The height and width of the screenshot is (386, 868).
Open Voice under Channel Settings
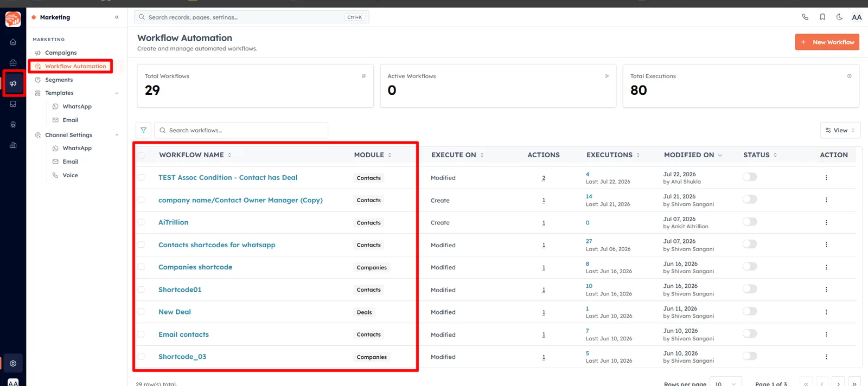pos(70,175)
